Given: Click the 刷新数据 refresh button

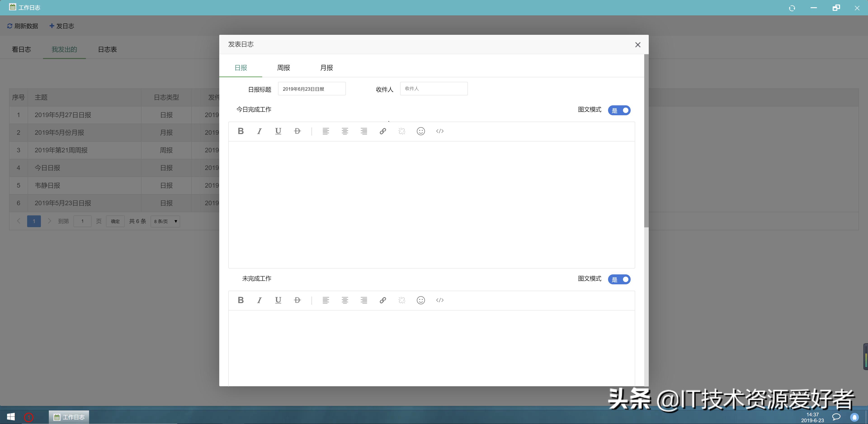Looking at the screenshot, I should pyautogui.click(x=23, y=26).
